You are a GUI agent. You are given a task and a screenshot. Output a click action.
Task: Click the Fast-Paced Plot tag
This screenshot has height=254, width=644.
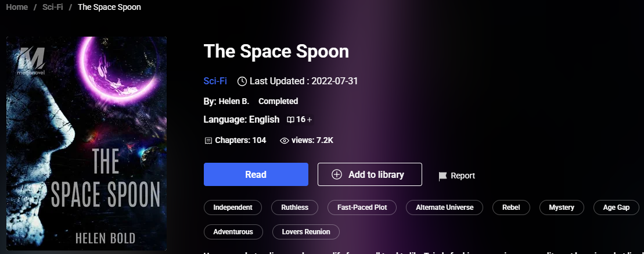click(x=362, y=208)
